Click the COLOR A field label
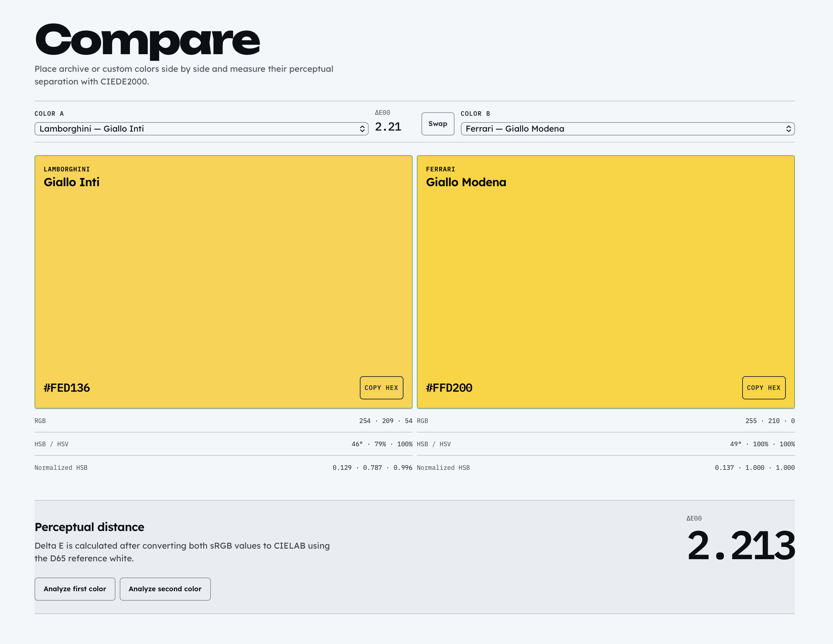The image size is (833, 644). pos(49,114)
